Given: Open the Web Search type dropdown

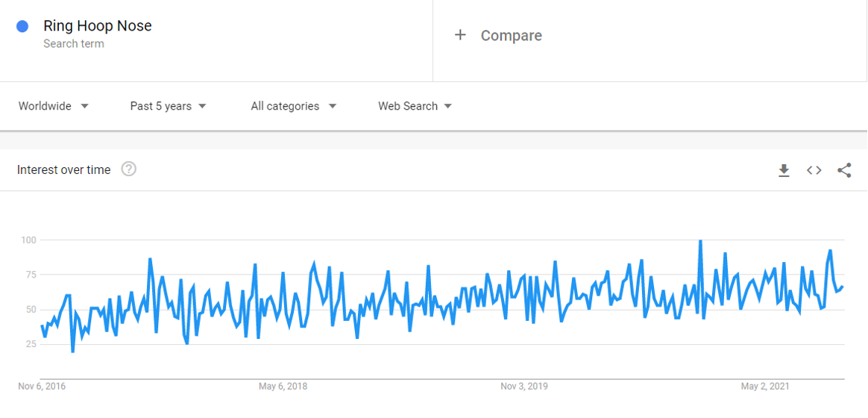Looking at the screenshot, I should pyautogui.click(x=415, y=106).
